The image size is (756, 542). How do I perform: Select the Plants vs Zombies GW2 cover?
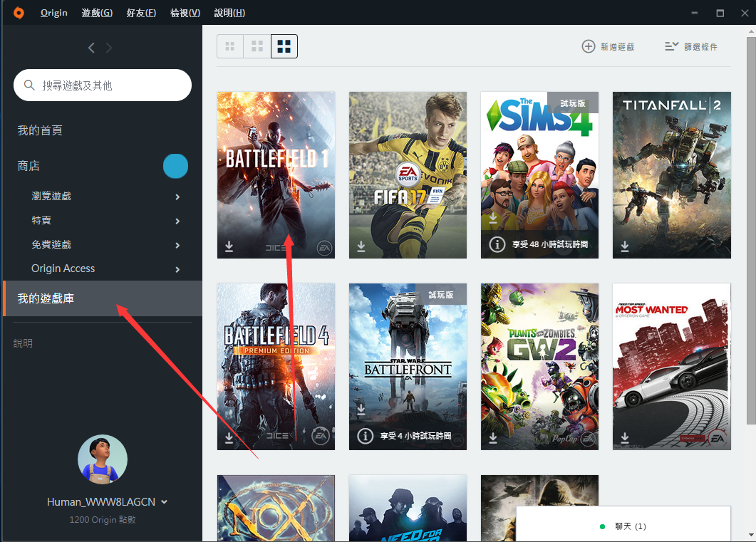[x=539, y=367]
